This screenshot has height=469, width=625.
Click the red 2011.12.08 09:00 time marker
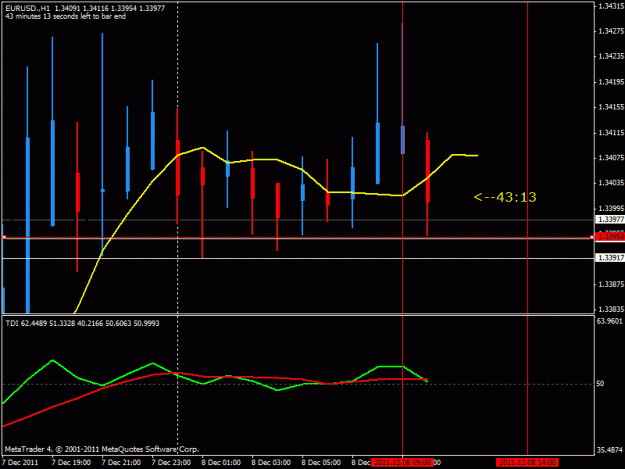tap(402, 463)
